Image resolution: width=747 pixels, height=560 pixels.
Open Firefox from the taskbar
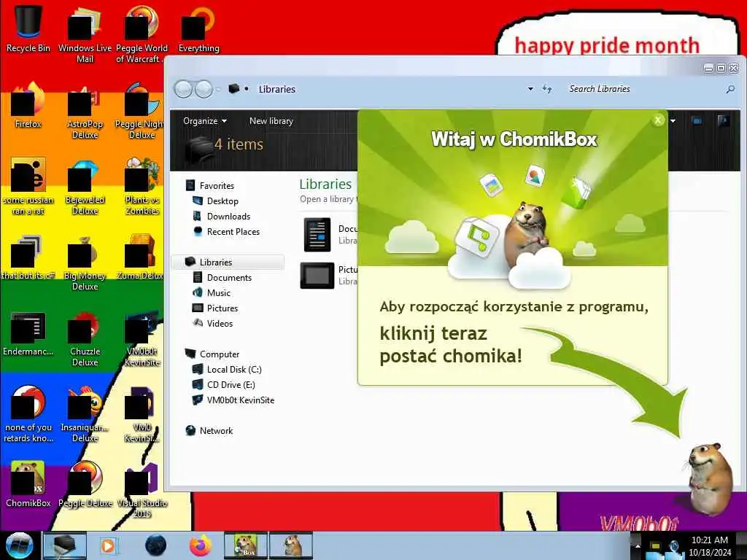tap(201, 545)
